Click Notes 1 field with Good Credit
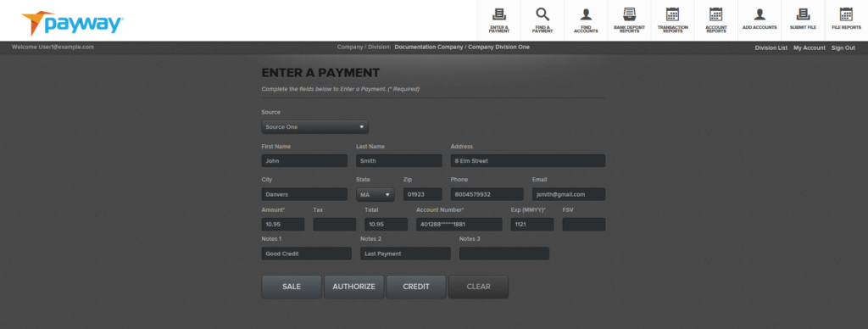868x329 pixels. click(307, 254)
